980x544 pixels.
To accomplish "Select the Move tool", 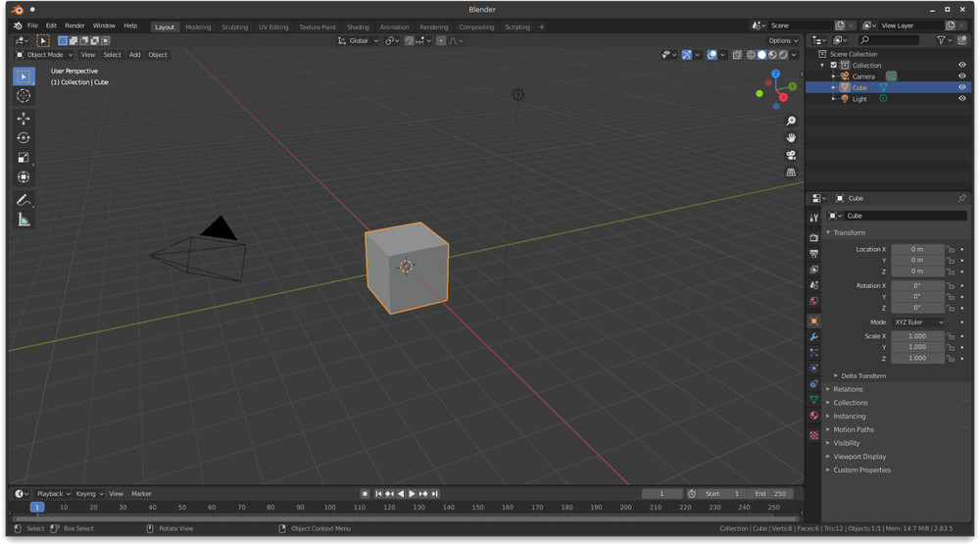I will pyautogui.click(x=24, y=119).
